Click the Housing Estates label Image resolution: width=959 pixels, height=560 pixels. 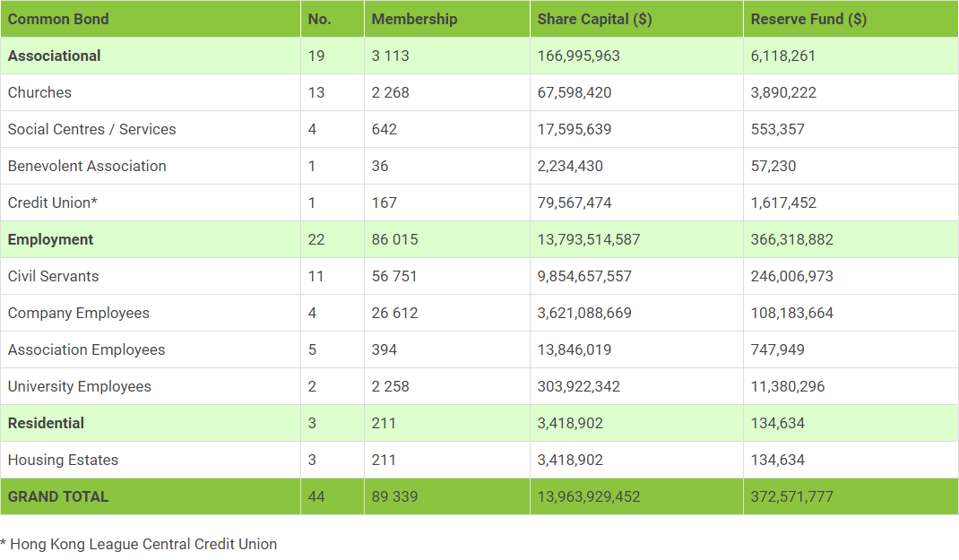63,459
